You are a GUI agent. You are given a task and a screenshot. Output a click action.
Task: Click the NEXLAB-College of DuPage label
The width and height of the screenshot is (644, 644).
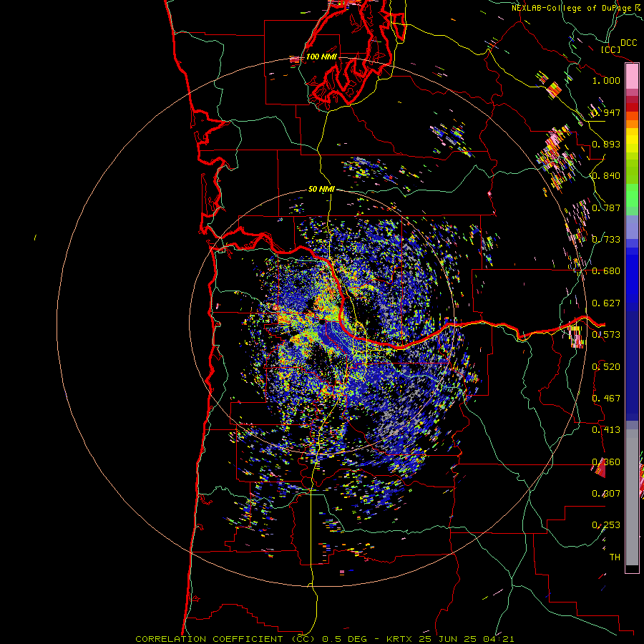[571, 8]
